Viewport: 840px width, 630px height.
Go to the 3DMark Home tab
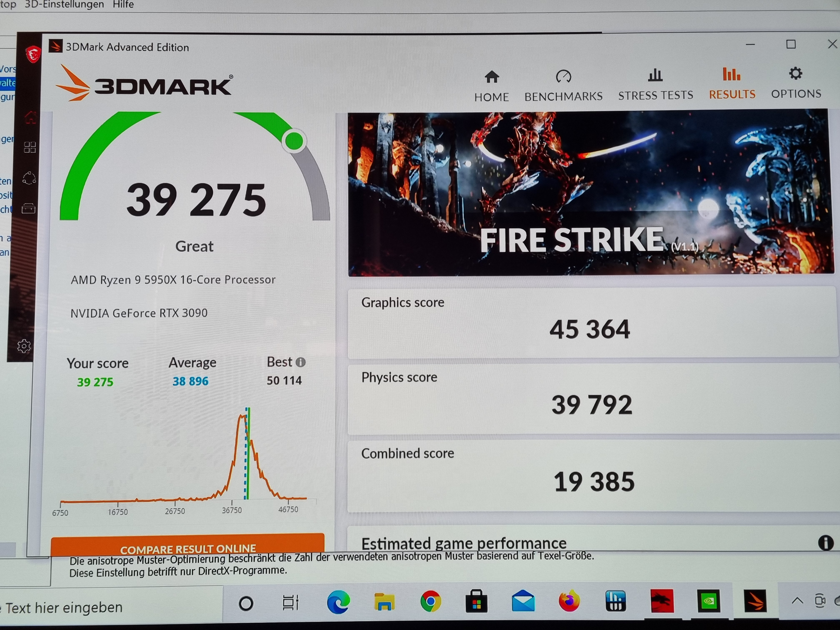pyautogui.click(x=491, y=85)
